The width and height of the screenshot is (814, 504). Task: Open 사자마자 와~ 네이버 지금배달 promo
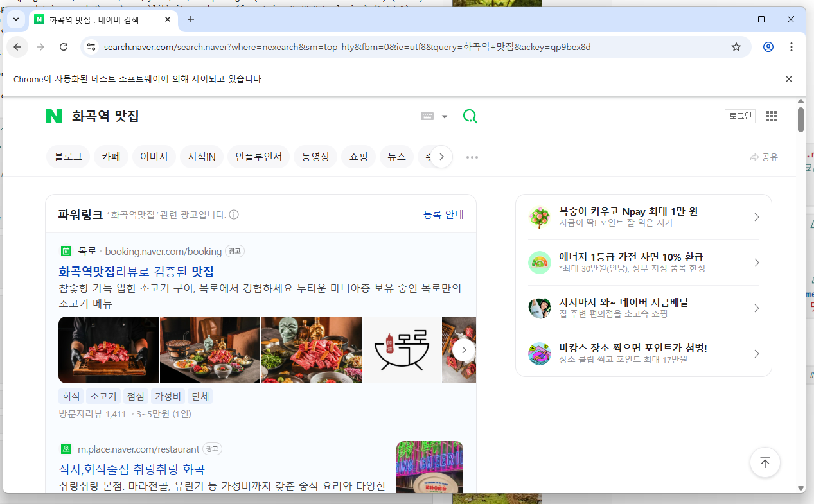coord(644,308)
